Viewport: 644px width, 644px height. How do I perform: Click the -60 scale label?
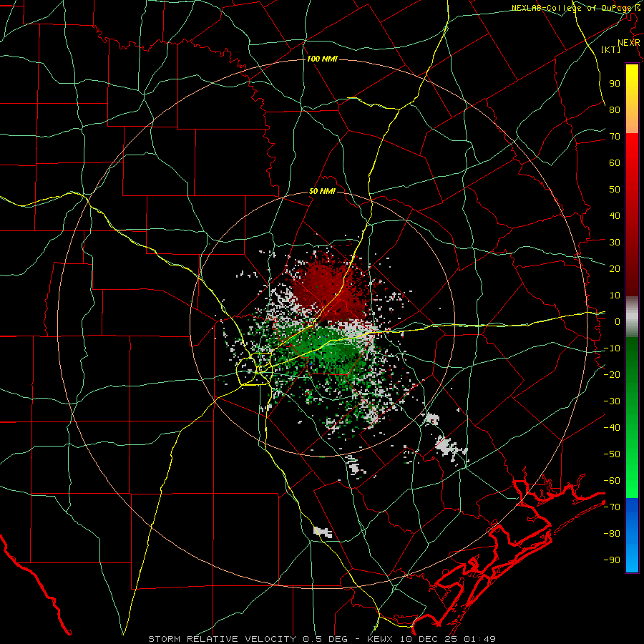612,481
